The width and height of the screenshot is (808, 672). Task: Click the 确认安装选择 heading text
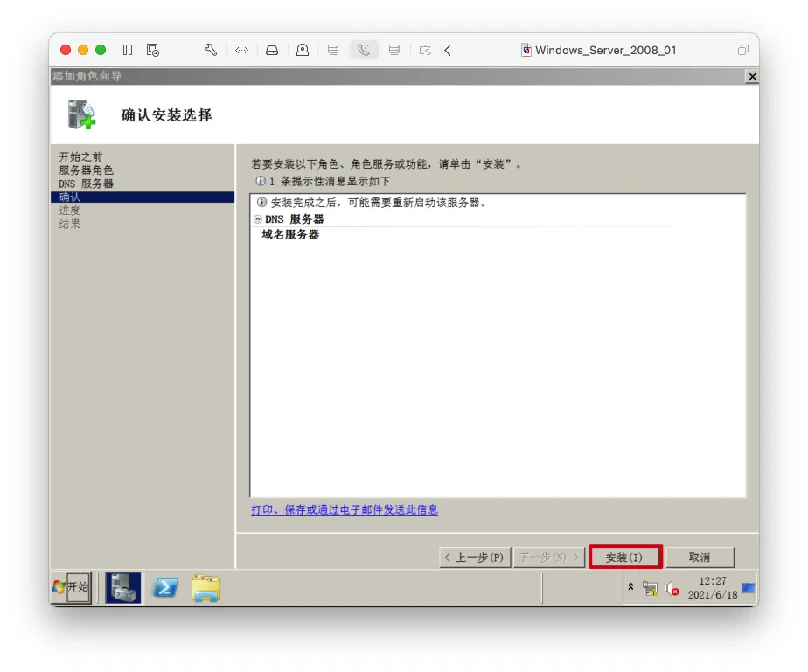[x=166, y=114]
